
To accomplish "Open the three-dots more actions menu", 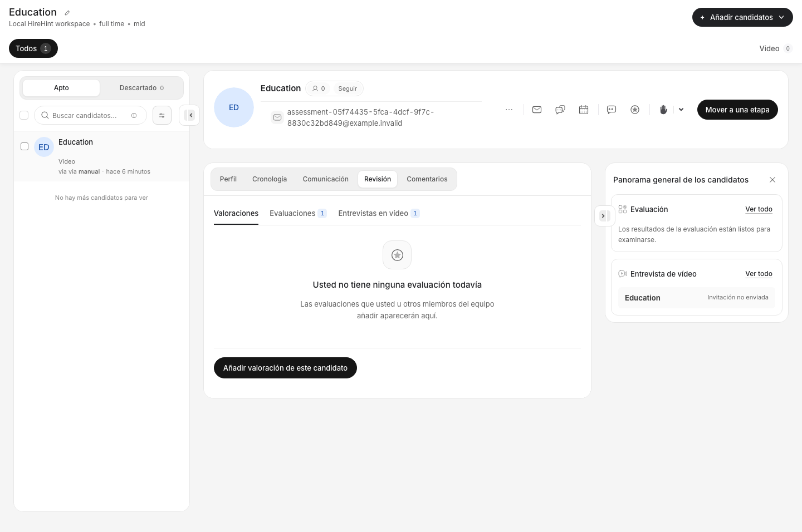I will [509, 110].
